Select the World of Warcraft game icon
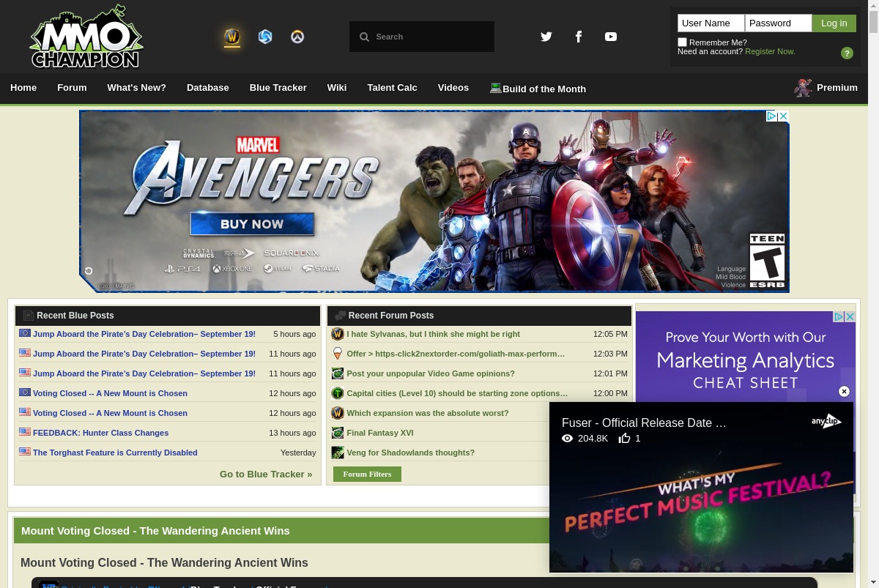The image size is (879, 588). 232,37
